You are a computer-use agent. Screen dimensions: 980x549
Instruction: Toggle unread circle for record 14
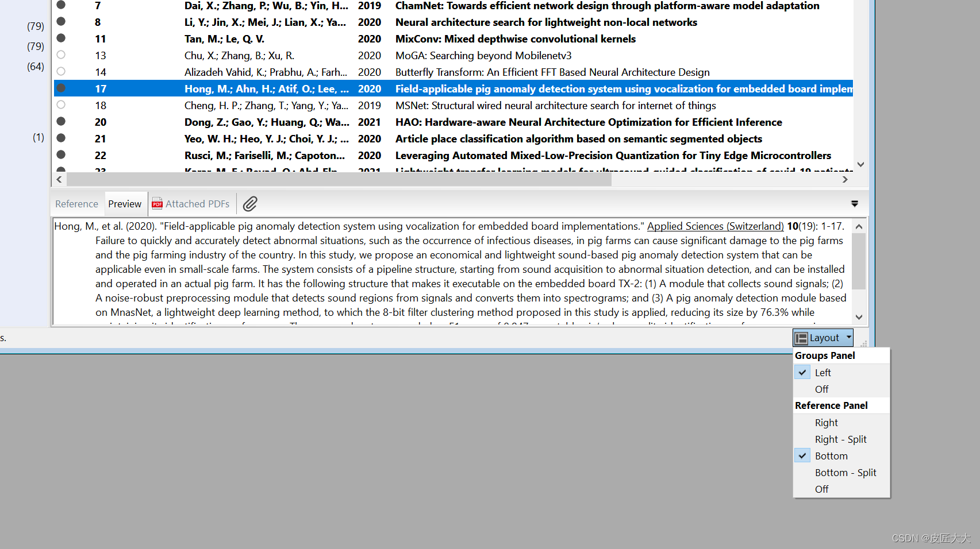(x=61, y=72)
